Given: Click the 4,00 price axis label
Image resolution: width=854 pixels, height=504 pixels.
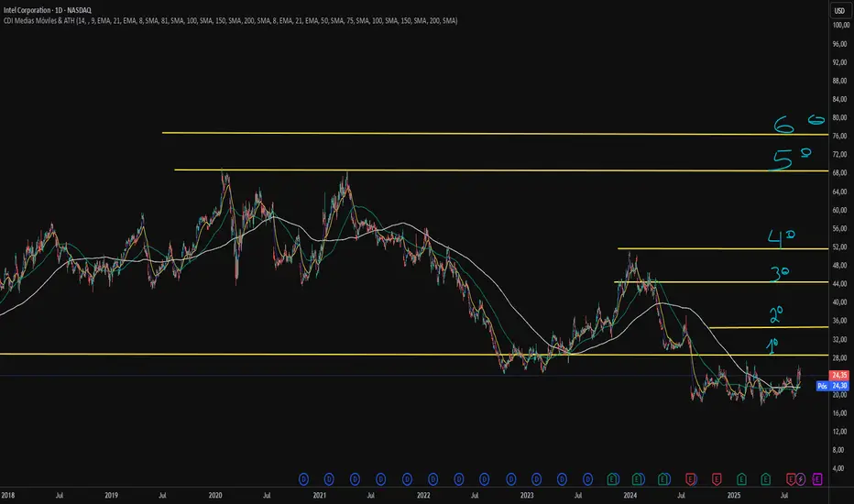Looking at the screenshot, I should point(840,468).
